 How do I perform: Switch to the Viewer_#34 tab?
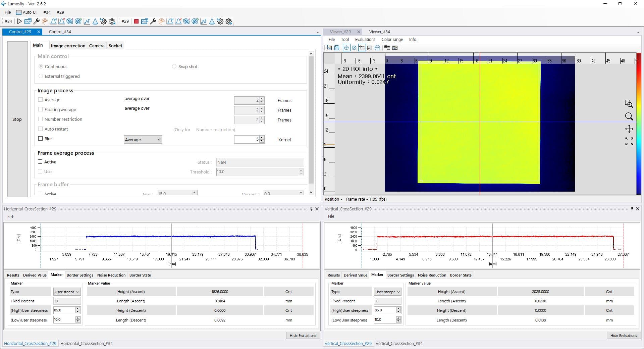pos(379,32)
